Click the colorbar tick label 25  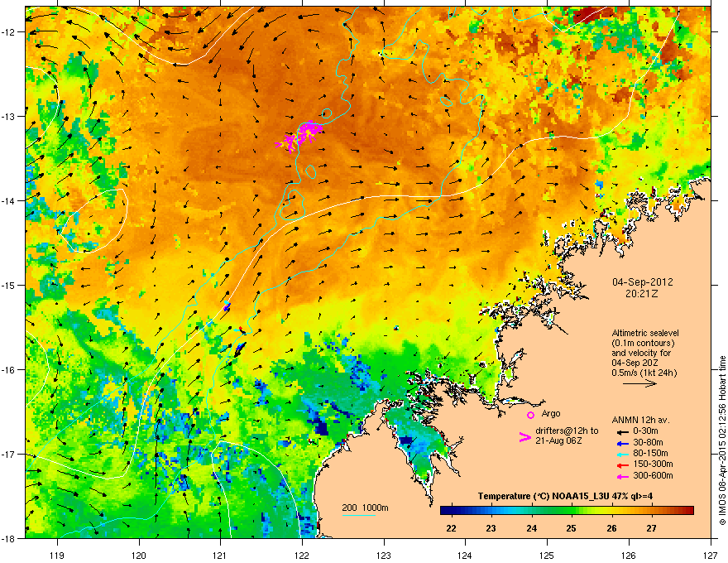click(571, 528)
